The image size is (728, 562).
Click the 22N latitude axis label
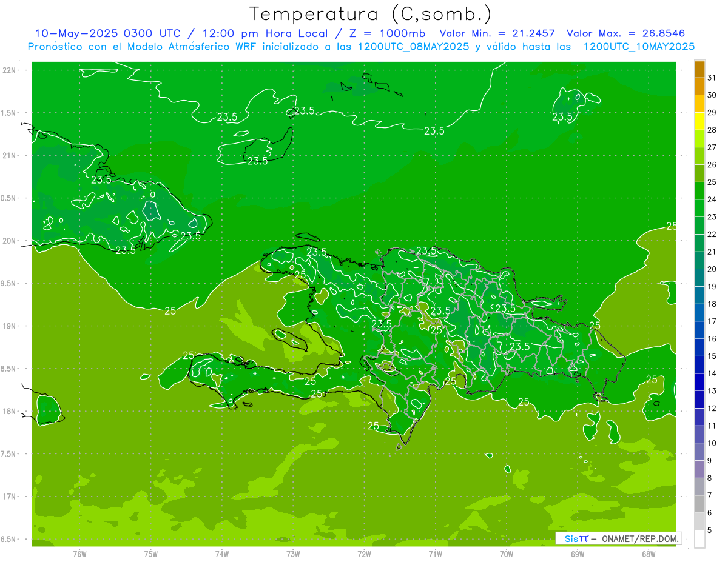point(9,70)
